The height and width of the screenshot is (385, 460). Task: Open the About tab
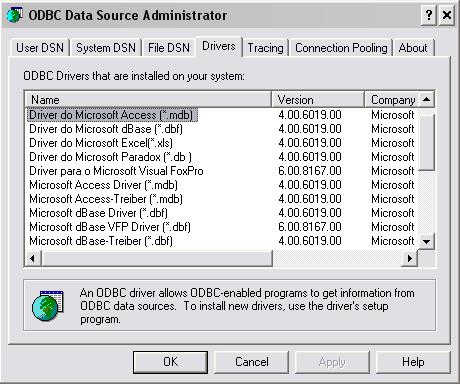tap(413, 48)
